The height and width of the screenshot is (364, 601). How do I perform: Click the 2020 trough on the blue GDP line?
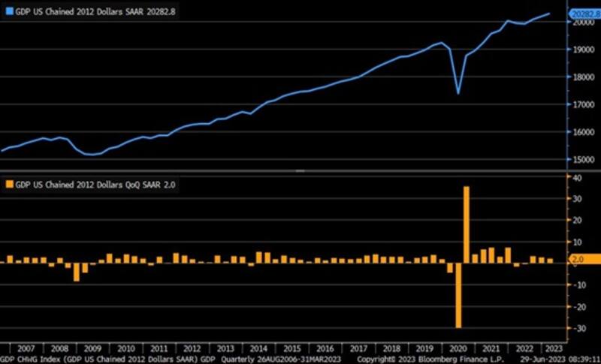pos(458,93)
